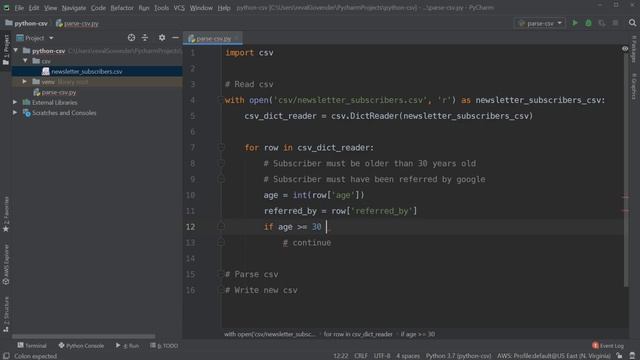Image resolution: width=640 pixels, height=360 pixels.
Task: Click the locate-in-project target icon
Action: click(131, 38)
